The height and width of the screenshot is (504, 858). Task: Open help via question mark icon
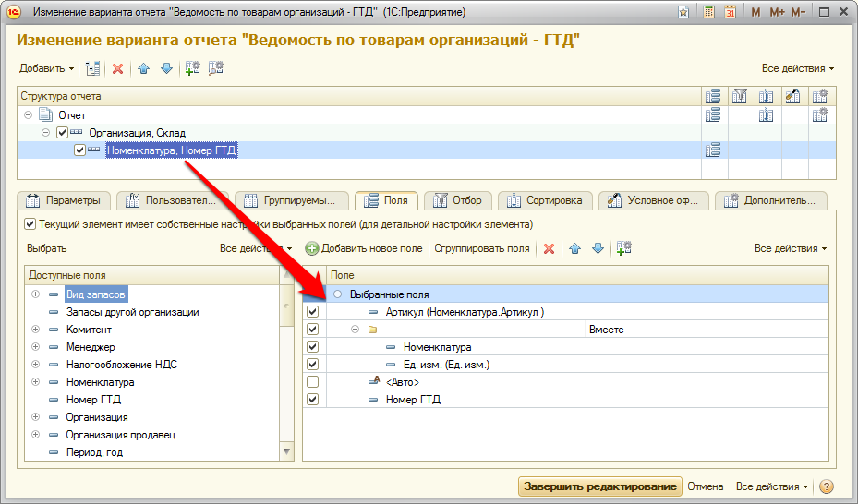coord(827,486)
